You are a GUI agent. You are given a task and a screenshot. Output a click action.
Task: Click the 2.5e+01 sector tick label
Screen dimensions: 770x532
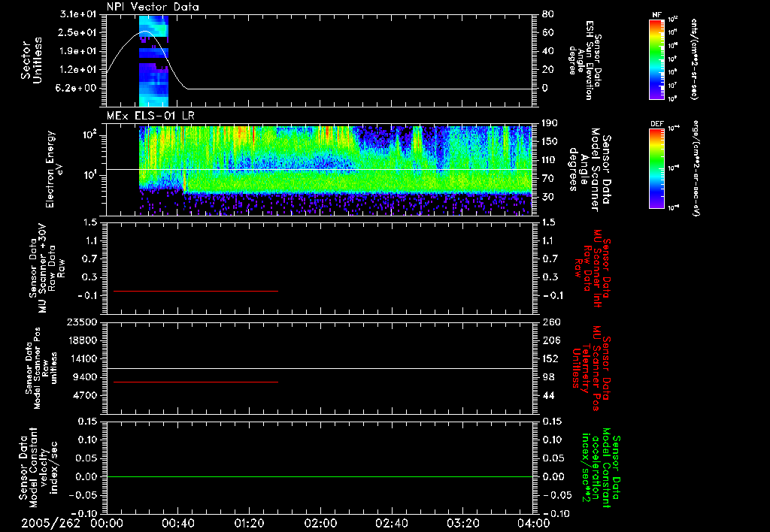click(x=78, y=32)
